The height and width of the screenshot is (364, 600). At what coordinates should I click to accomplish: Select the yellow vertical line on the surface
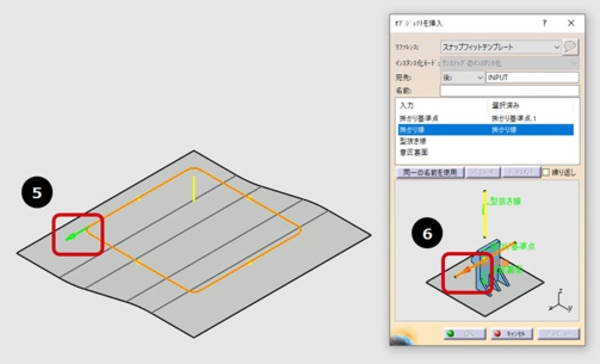tap(194, 188)
